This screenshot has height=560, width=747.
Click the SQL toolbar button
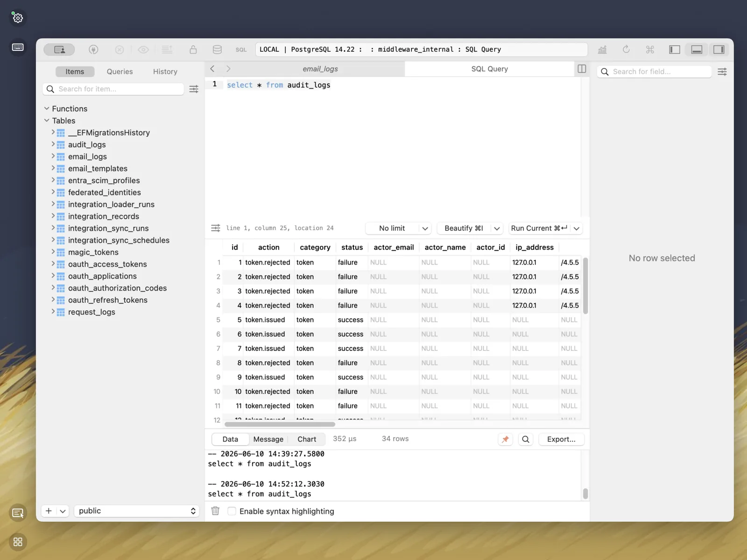point(241,49)
